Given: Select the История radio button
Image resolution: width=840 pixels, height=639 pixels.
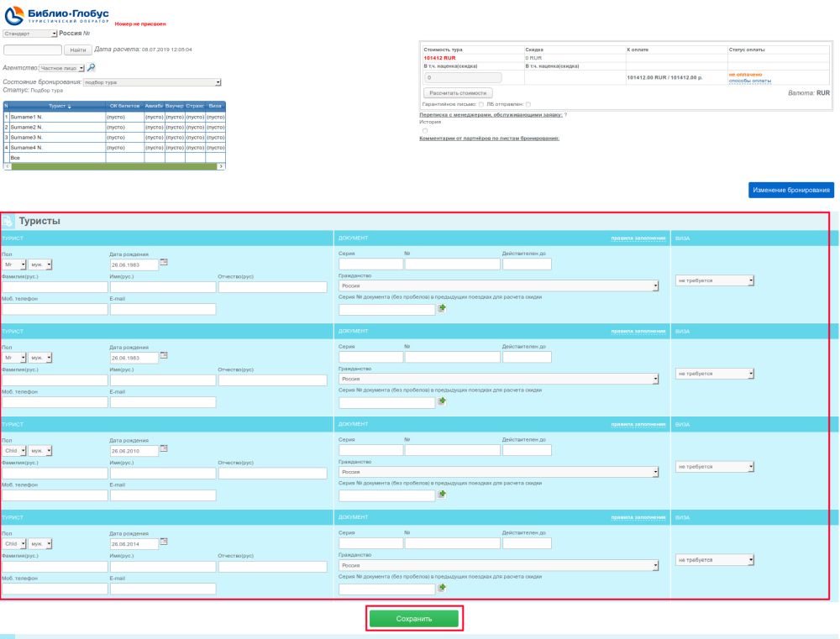Looking at the screenshot, I should (425, 130).
